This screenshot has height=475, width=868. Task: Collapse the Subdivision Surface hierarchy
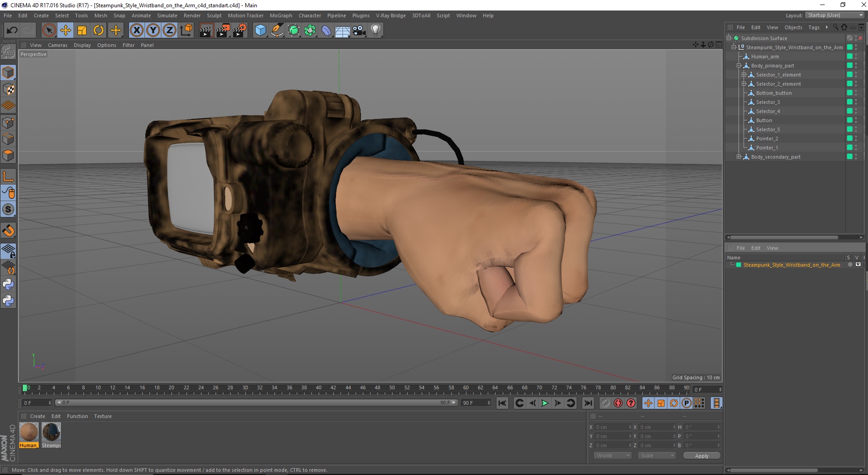point(729,38)
